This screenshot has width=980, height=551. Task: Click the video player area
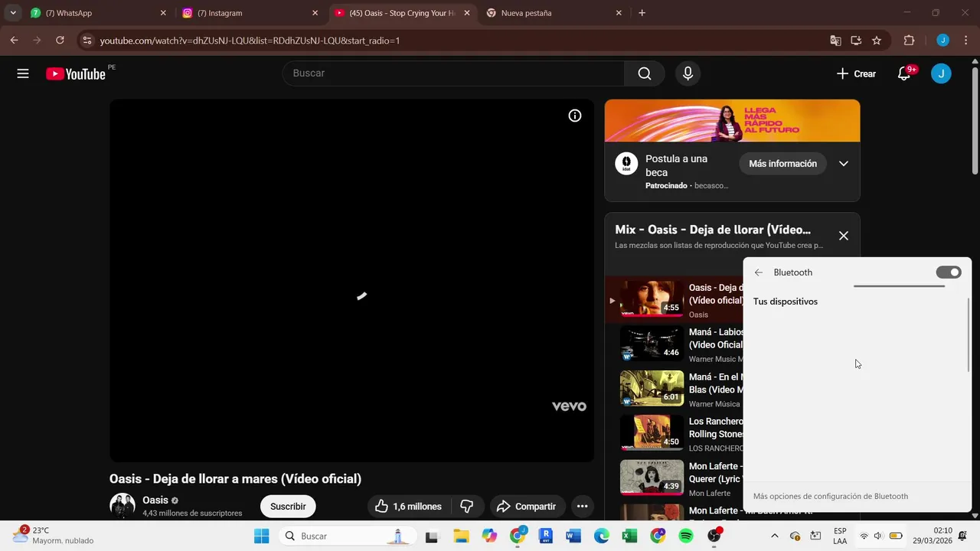point(351,280)
